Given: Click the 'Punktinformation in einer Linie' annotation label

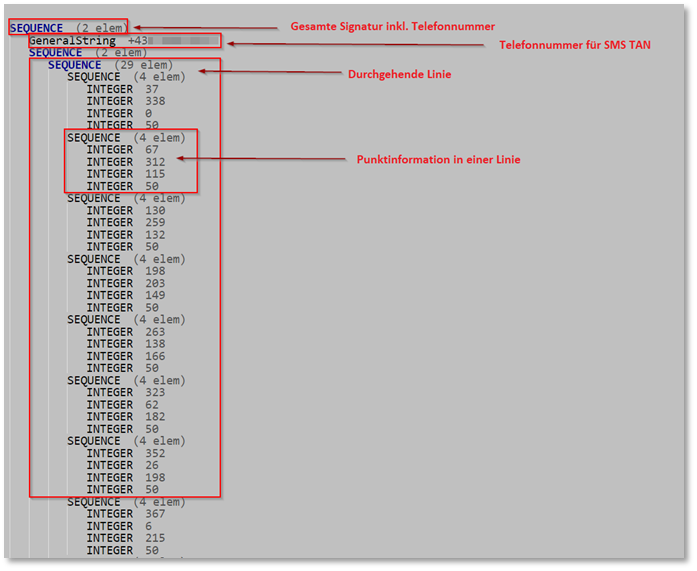Looking at the screenshot, I should click(x=438, y=160).
